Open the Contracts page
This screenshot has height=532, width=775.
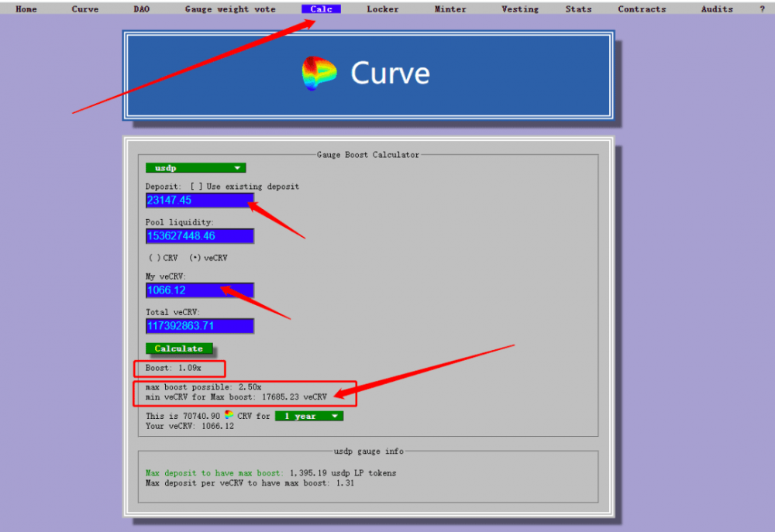pyautogui.click(x=642, y=9)
